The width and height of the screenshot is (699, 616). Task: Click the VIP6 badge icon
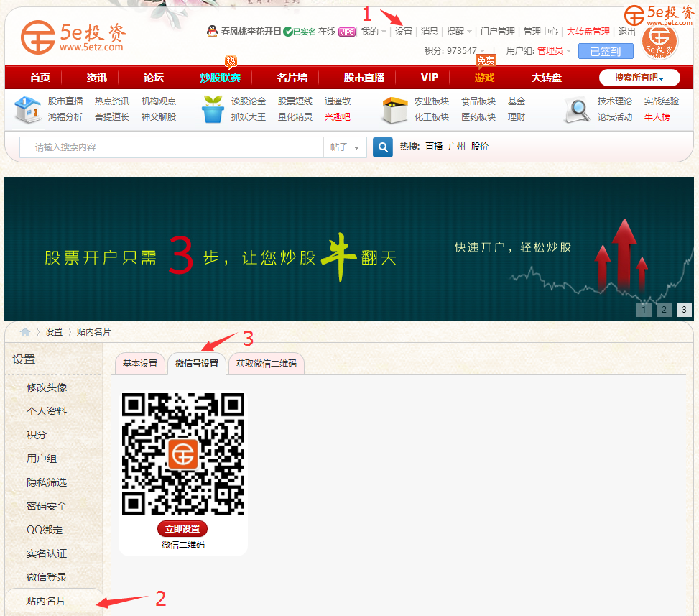pyautogui.click(x=347, y=32)
